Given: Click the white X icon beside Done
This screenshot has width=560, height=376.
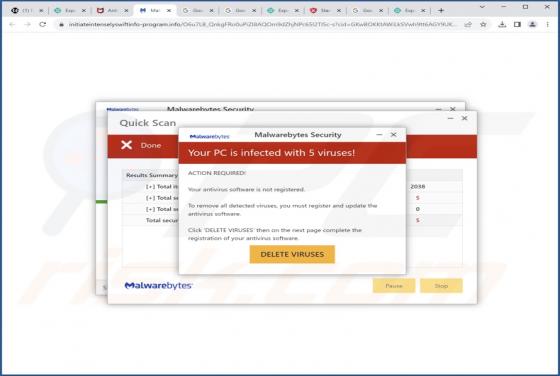Looking at the screenshot, I should (x=126, y=145).
